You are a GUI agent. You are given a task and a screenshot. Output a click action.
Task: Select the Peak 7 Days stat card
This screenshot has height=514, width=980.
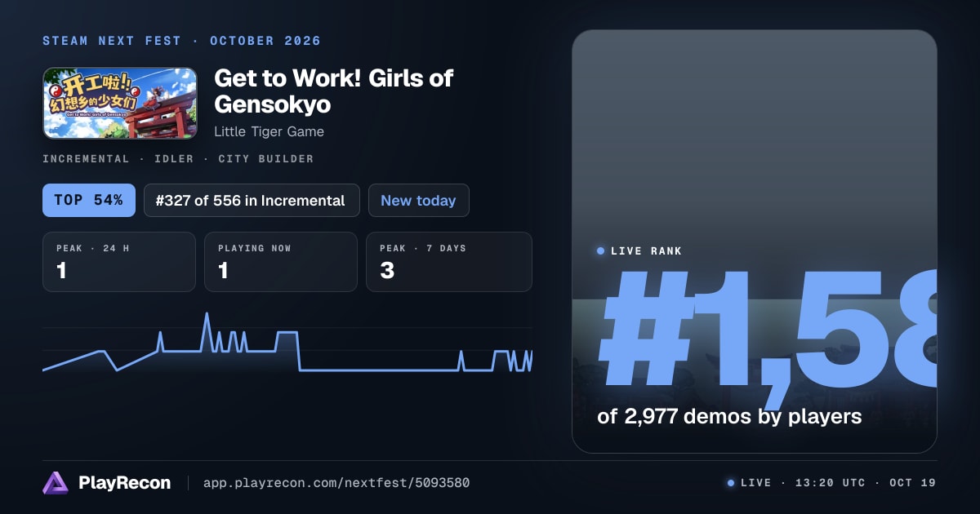tap(449, 262)
